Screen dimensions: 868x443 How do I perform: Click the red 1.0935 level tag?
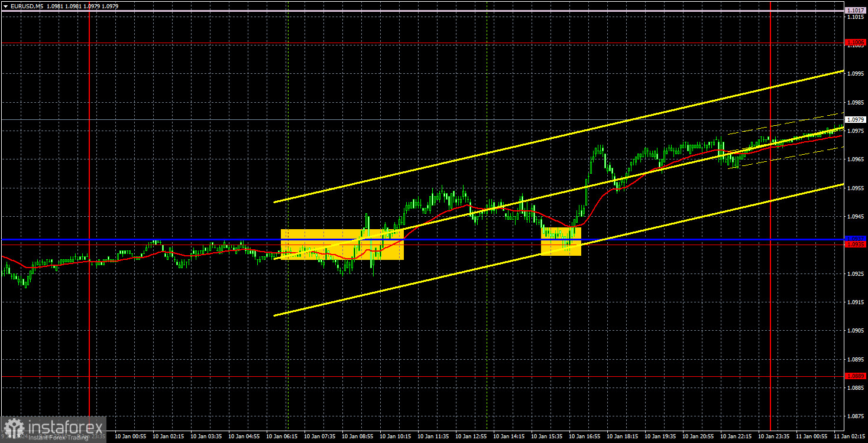[856, 244]
